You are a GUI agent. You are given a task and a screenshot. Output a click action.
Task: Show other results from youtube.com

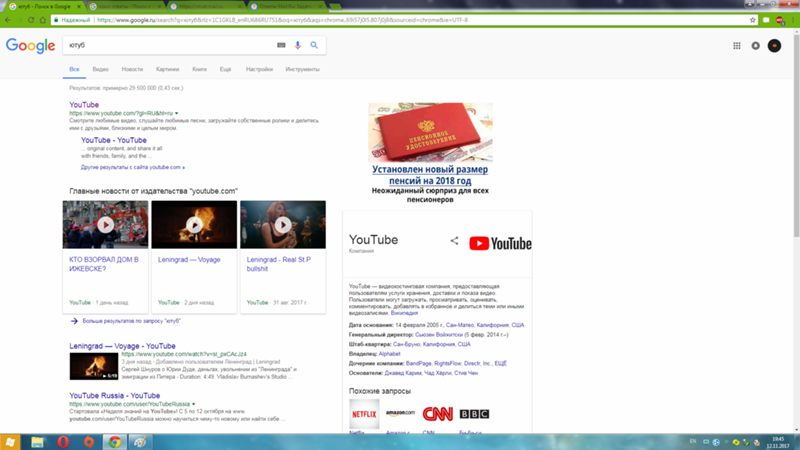[x=133, y=167]
